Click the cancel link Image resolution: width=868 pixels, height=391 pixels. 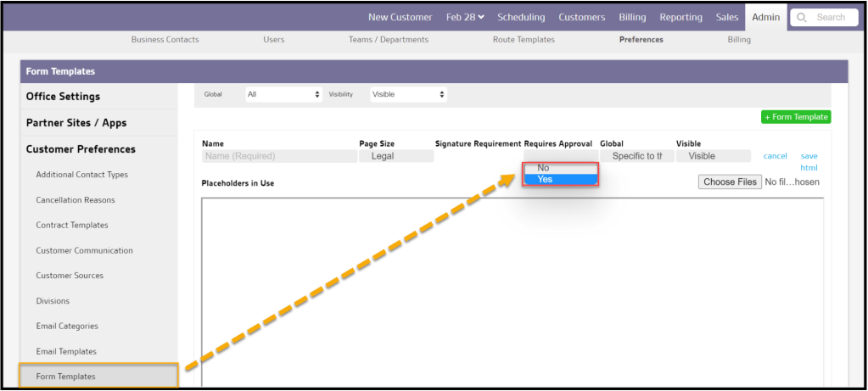pyautogui.click(x=775, y=156)
